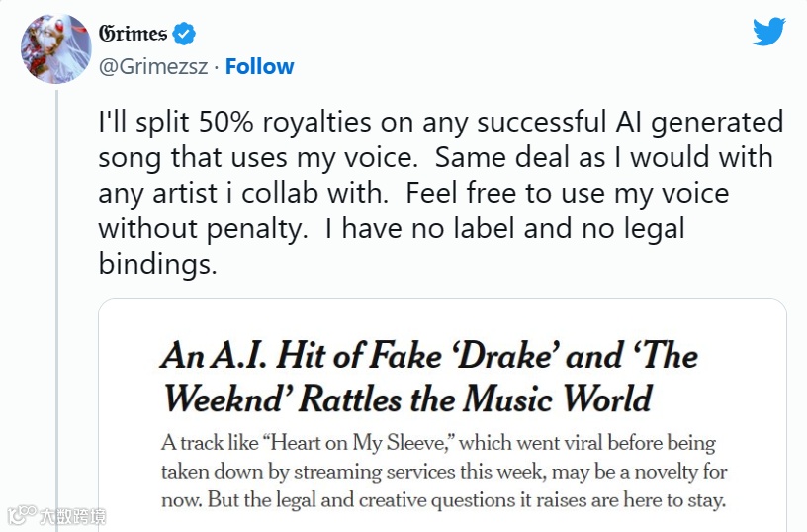This screenshot has width=807, height=532.
Task: Click the article summary paragraph in the card
Action: [443, 472]
